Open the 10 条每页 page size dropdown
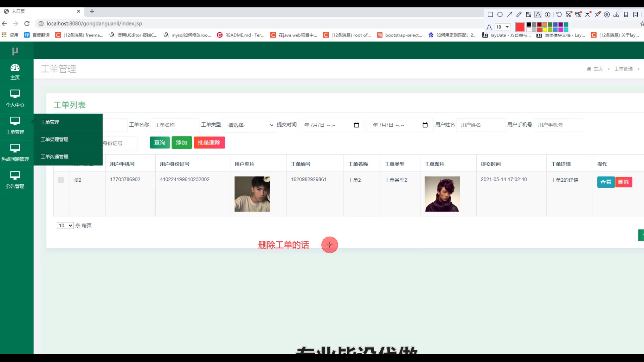644x362 pixels. click(65, 226)
